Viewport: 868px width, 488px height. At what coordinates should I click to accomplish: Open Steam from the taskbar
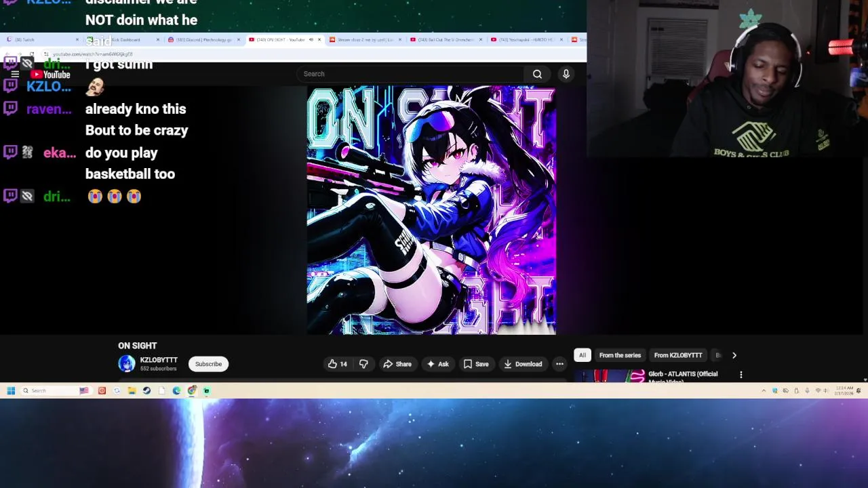pos(146,390)
